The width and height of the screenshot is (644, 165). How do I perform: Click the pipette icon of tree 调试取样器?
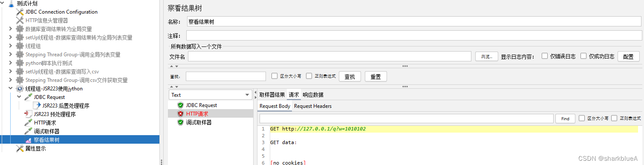point(28,131)
